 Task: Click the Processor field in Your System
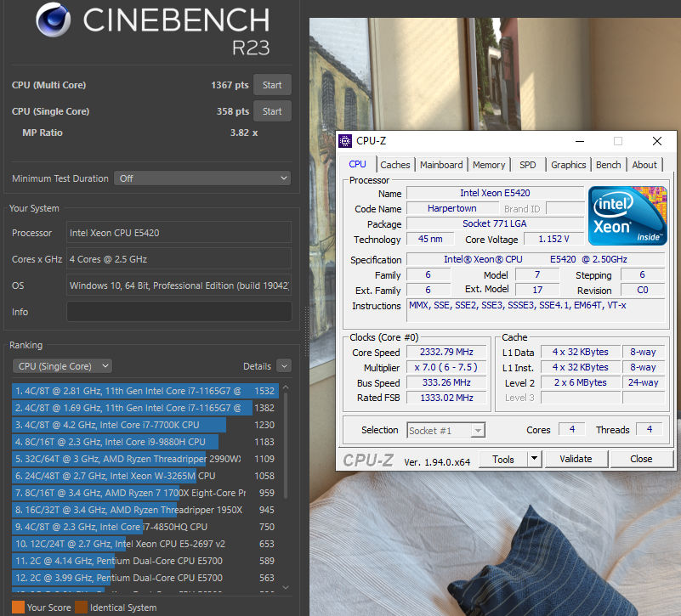[x=179, y=233]
